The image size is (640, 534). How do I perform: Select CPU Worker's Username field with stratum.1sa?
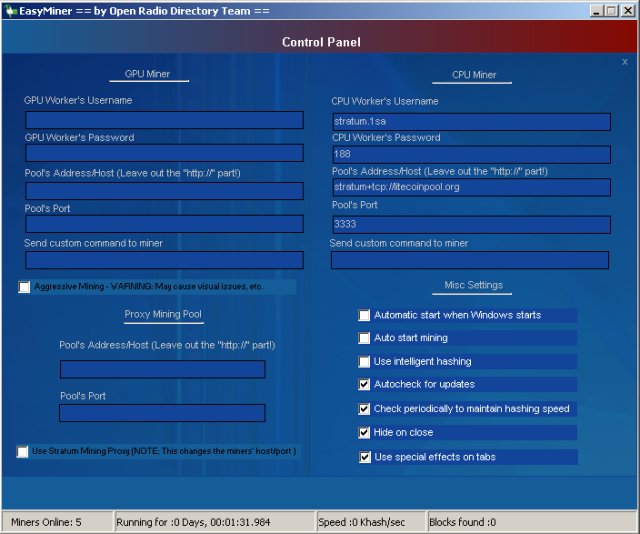[x=471, y=122]
